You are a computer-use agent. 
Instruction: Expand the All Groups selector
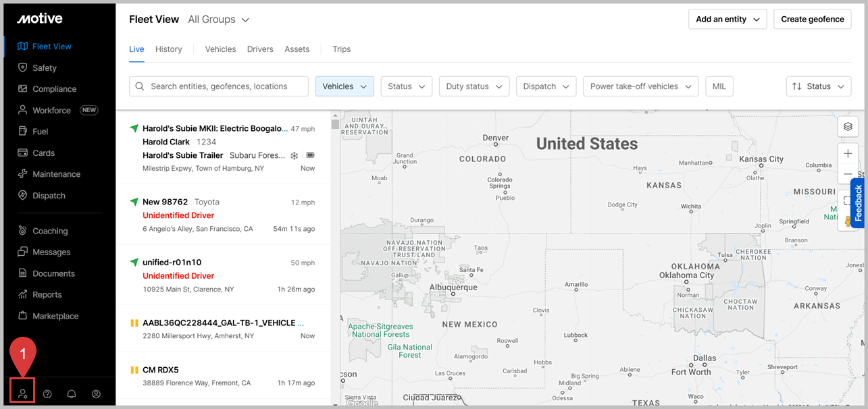point(219,20)
